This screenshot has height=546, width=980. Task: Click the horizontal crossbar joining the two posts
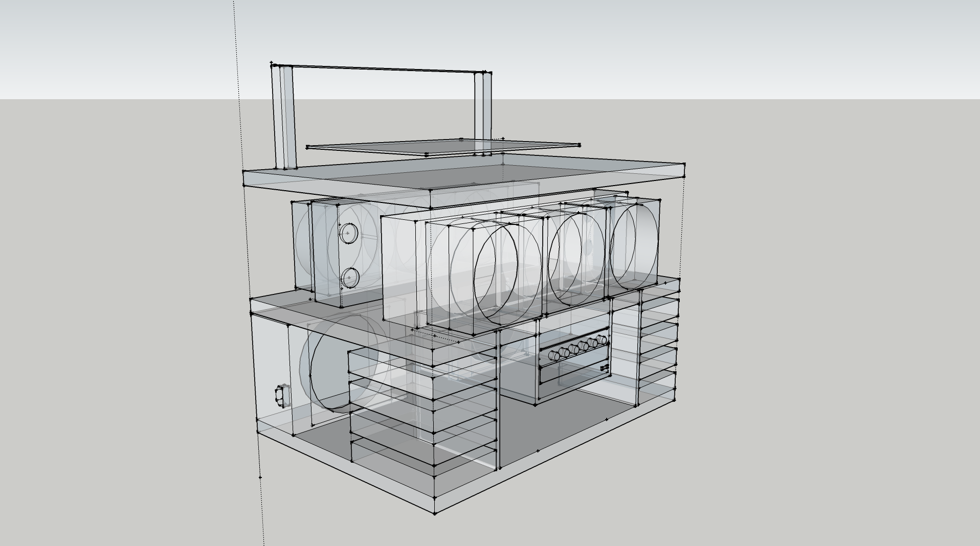(x=381, y=69)
